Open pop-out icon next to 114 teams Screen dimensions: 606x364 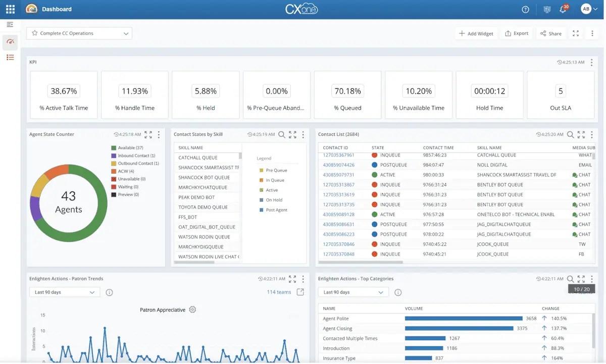pyautogui.click(x=300, y=292)
